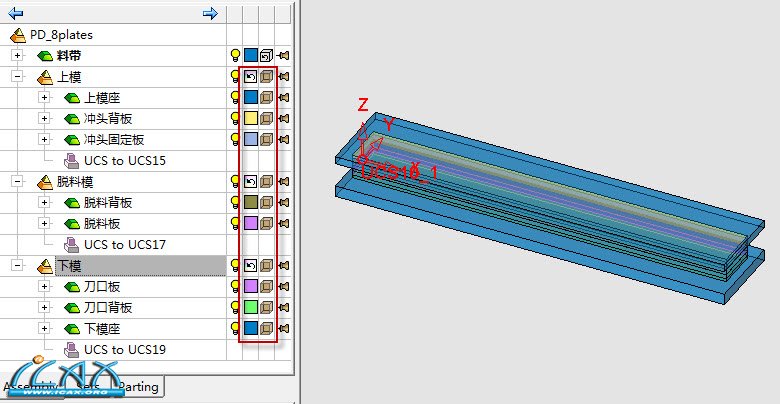This screenshot has height=404, width=780.
Task: Select the 料带 part in the tree
Action: [69, 56]
